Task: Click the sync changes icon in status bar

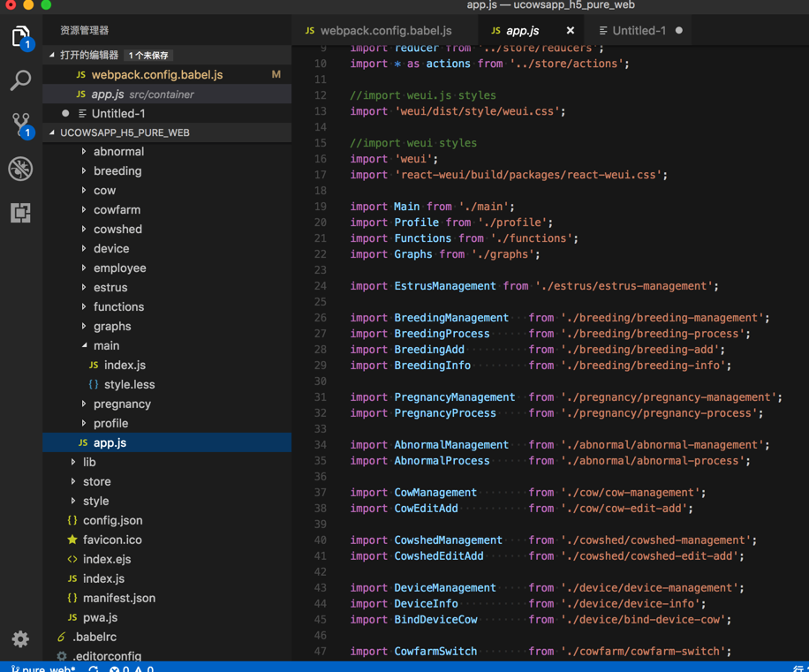Action: point(94,668)
